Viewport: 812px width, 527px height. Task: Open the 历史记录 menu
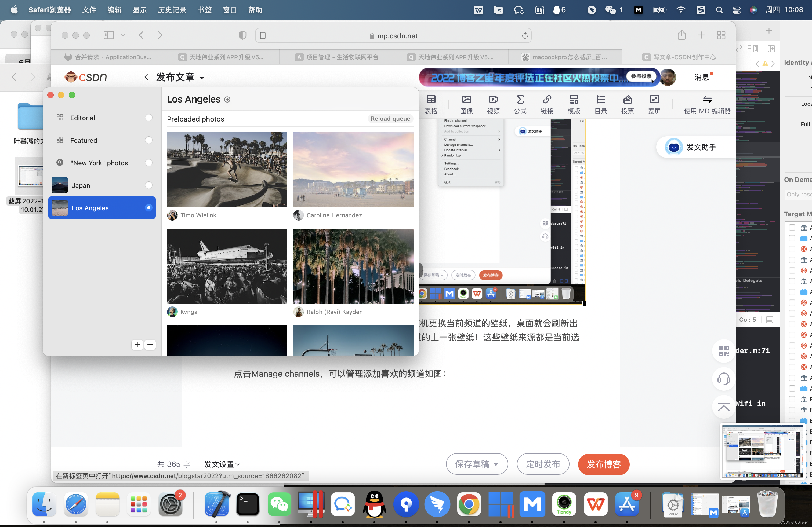pyautogui.click(x=172, y=10)
